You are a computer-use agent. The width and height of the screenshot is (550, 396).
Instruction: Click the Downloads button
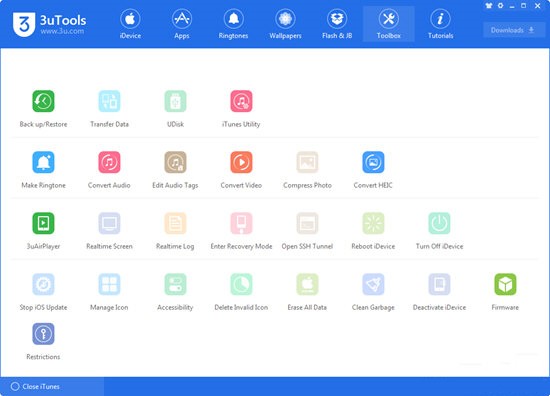click(x=514, y=30)
